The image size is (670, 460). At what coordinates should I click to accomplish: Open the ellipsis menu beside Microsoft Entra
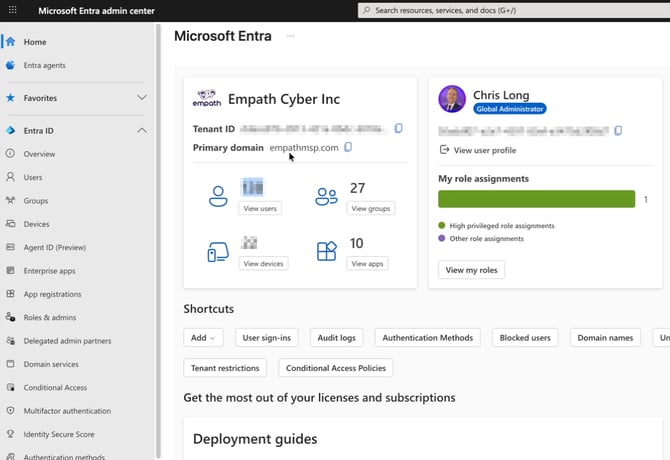(291, 36)
